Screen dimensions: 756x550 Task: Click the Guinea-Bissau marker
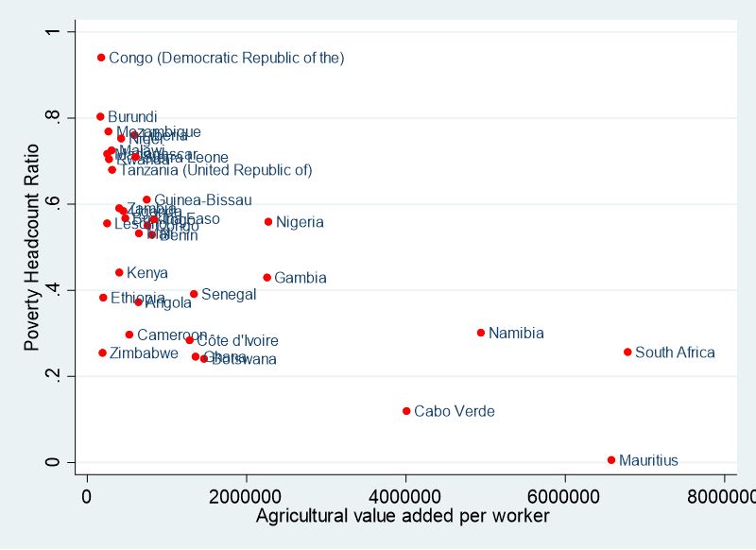(146, 199)
